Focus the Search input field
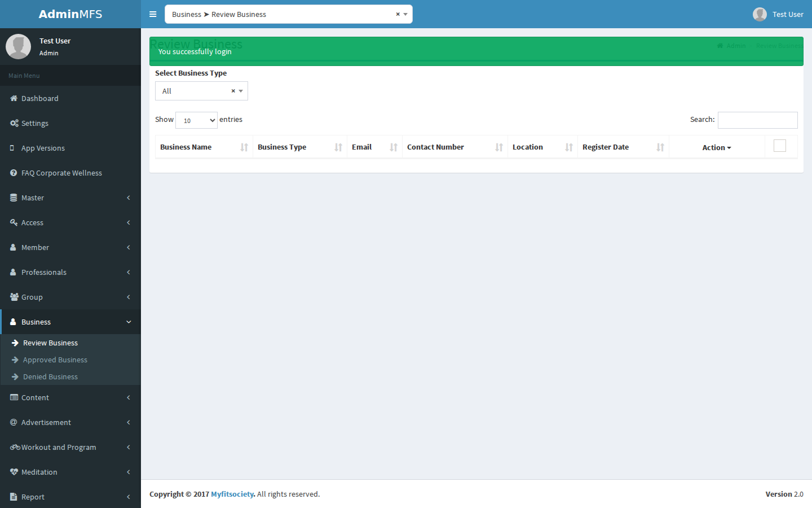 757,120
